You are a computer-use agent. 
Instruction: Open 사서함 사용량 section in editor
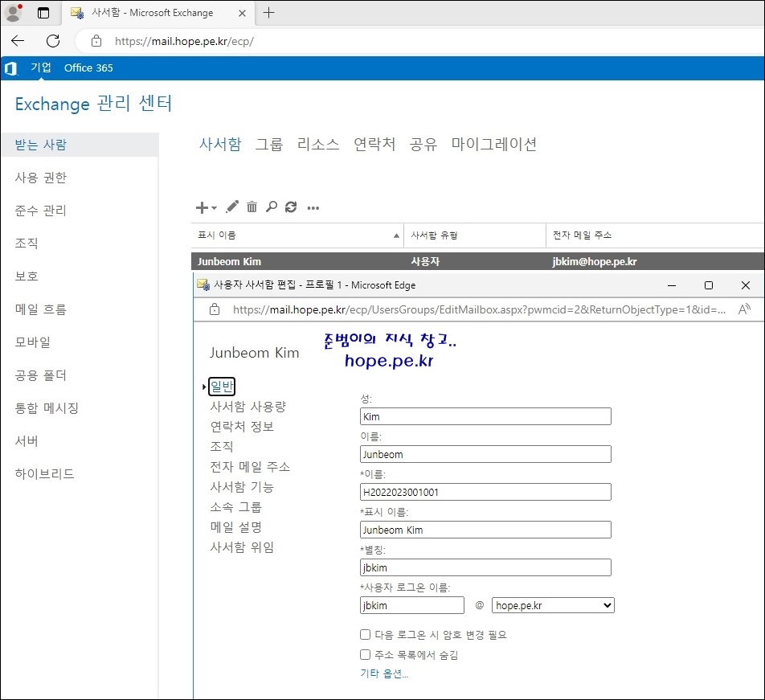click(x=247, y=407)
